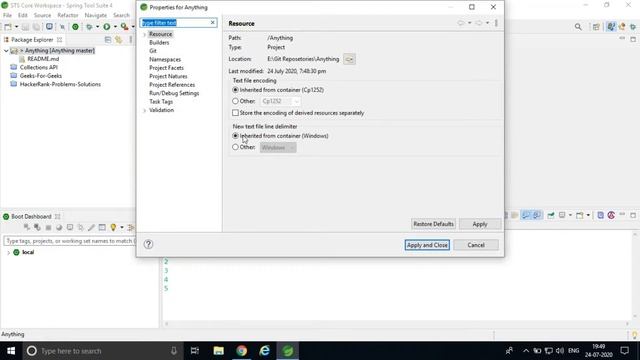Click the magnifier search icon in STS toolbar
Screen dimensions: 640x360
[x=578, y=27]
